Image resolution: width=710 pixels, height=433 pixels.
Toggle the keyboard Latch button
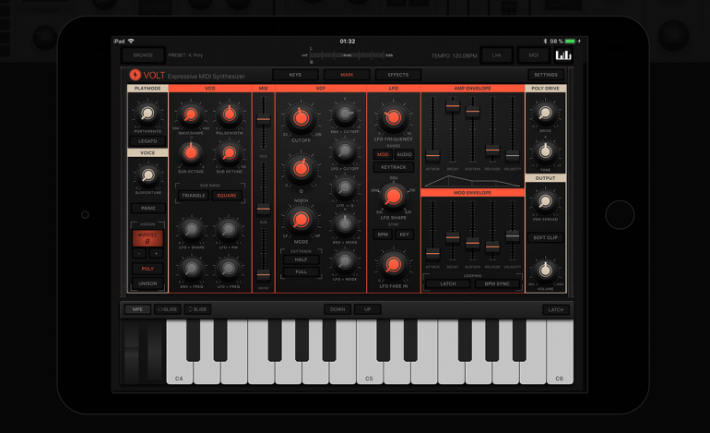tap(556, 310)
